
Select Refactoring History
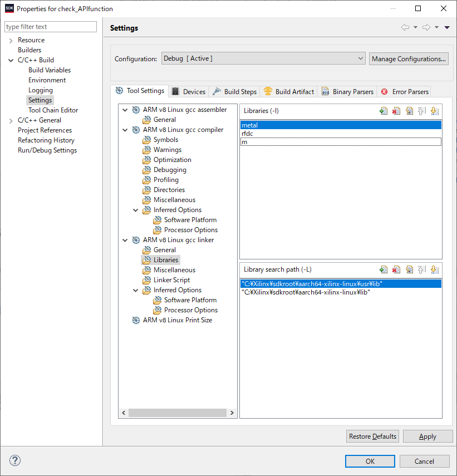tap(46, 140)
